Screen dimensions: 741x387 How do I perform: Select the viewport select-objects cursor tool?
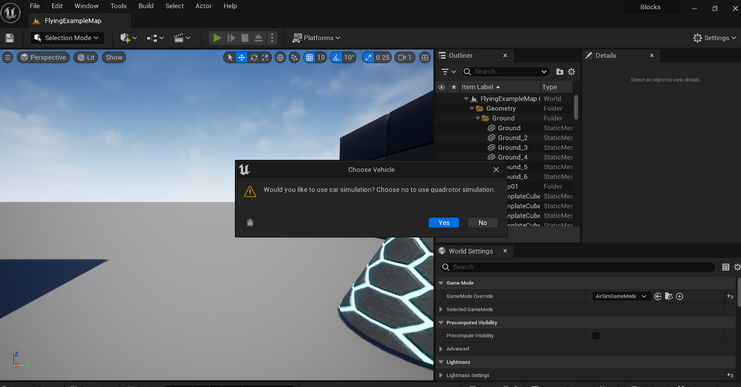pyautogui.click(x=230, y=57)
